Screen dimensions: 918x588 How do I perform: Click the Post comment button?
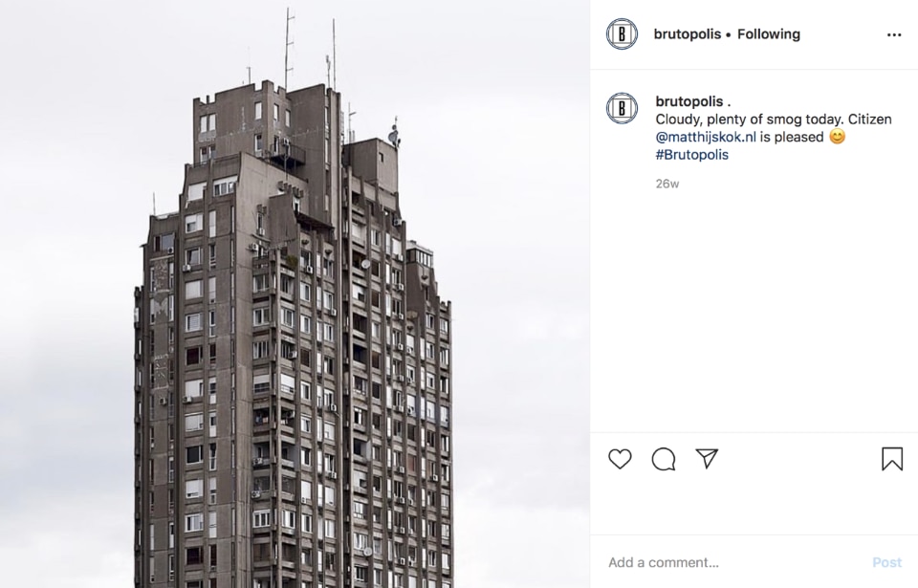pyautogui.click(x=886, y=562)
